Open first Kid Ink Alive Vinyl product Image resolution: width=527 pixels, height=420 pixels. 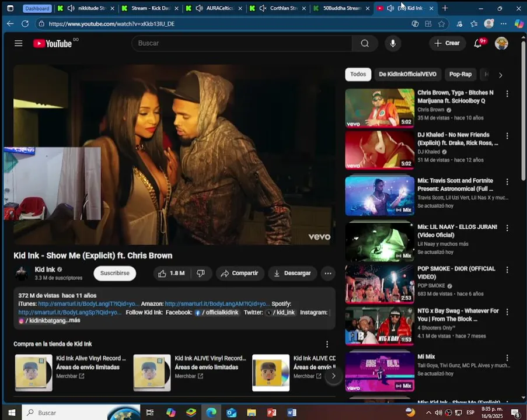click(x=71, y=373)
